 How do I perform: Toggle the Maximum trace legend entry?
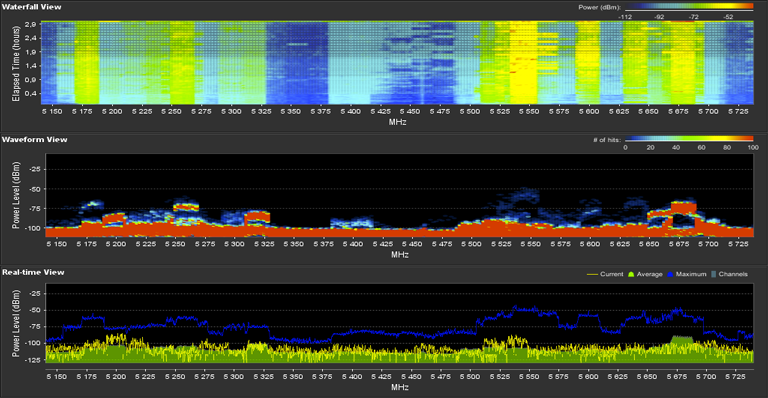(x=687, y=274)
